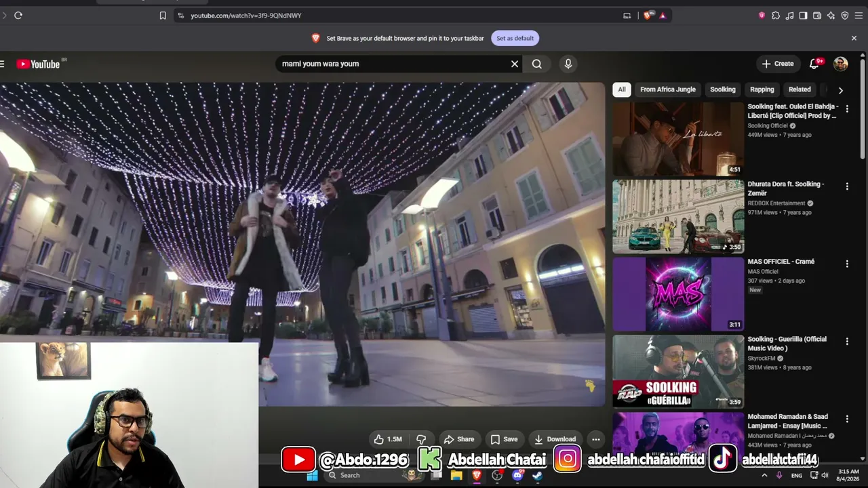Select the Rapping filter chip
The height and width of the screenshot is (488, 868).
762,89
